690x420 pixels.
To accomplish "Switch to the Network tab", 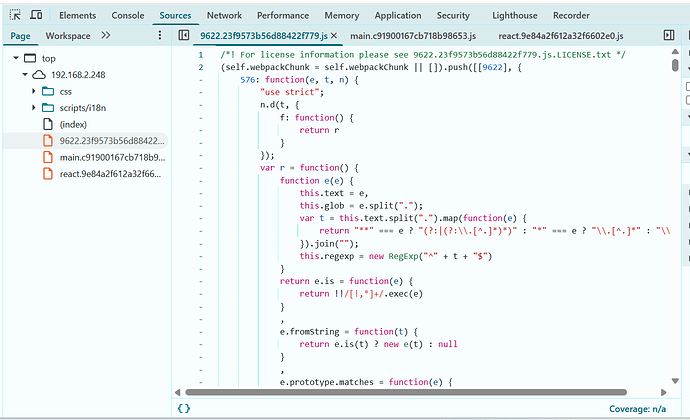I will click(x=224, y=15).
